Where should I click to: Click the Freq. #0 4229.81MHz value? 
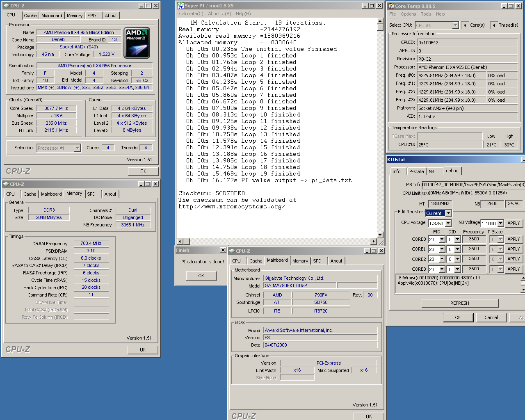tap(452, 75)
